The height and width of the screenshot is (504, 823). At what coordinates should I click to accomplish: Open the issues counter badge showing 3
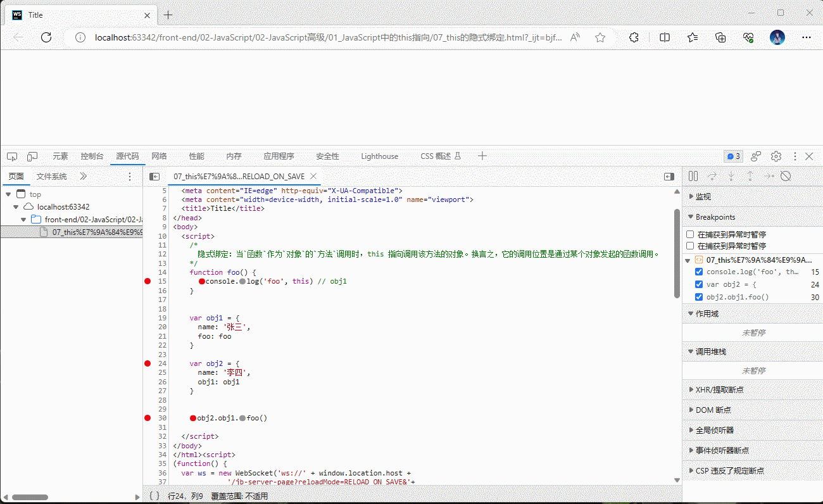point(734,156)
